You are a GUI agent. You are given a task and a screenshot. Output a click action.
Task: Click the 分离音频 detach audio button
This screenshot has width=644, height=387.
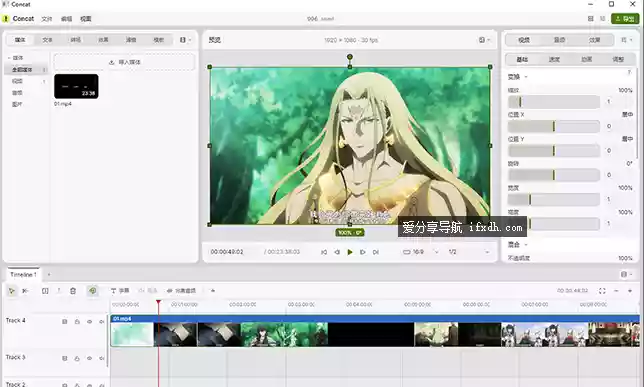click(181, 291)
